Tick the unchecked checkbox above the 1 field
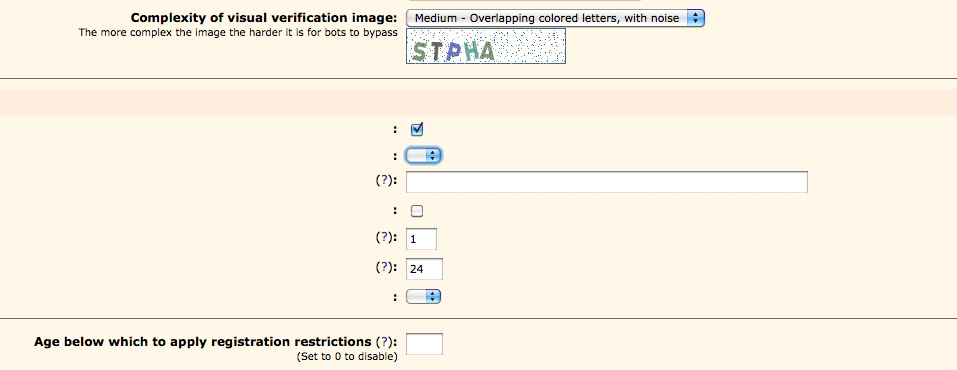 click(417, 211)
